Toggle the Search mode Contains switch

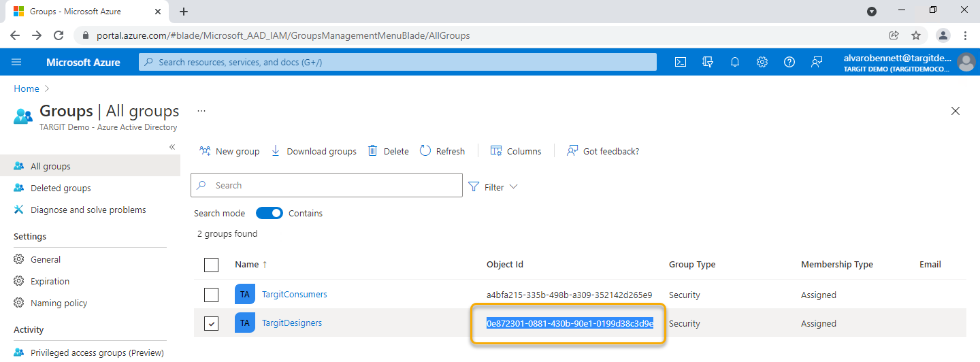[x=269, y=213]
